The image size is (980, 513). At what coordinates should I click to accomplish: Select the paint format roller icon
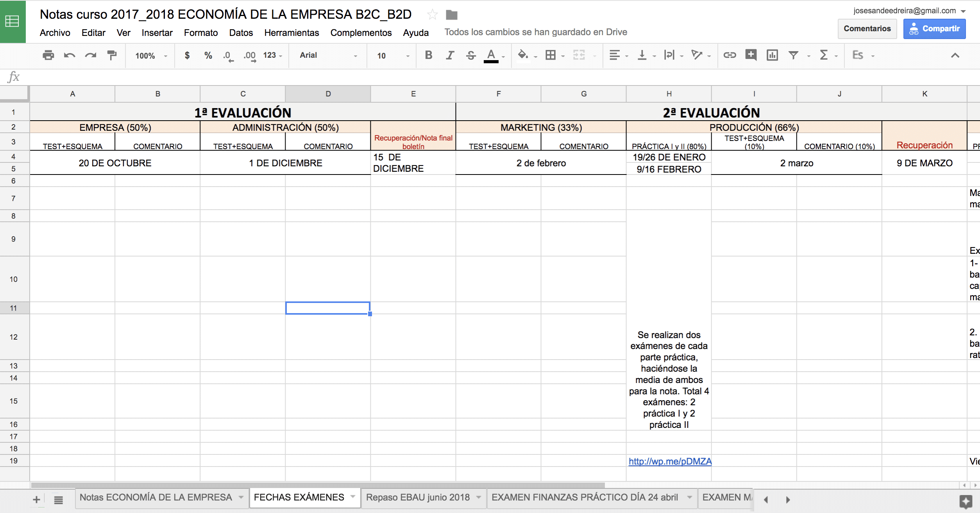(x=112, y=55)
